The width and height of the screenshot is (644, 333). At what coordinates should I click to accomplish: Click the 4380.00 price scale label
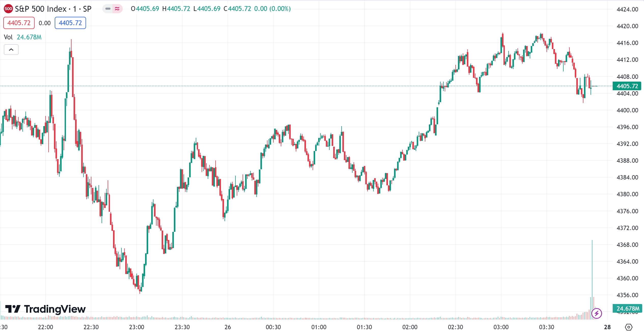[627, 194]
